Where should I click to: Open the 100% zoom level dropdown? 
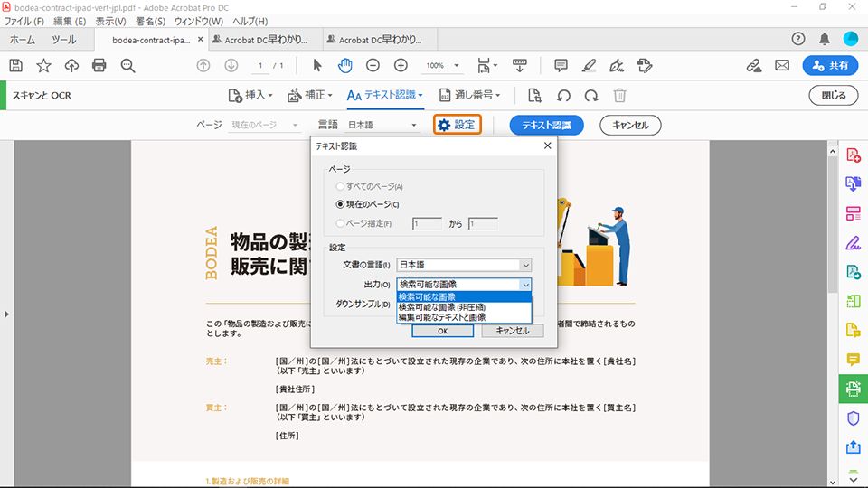(x=442, y=65)
